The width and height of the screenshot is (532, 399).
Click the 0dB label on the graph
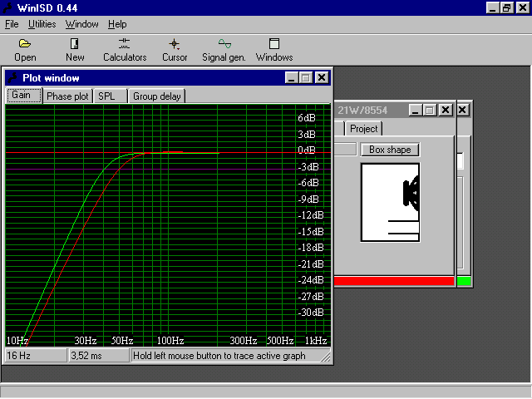307,150
